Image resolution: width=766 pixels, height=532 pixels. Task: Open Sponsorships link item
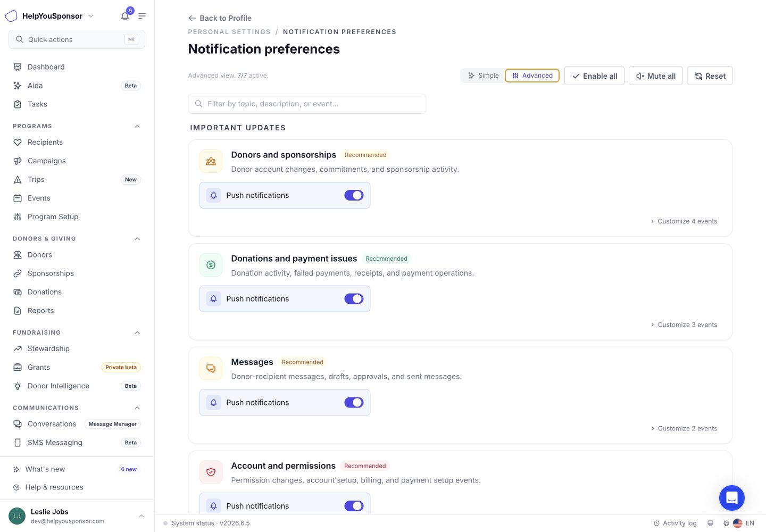77,273
